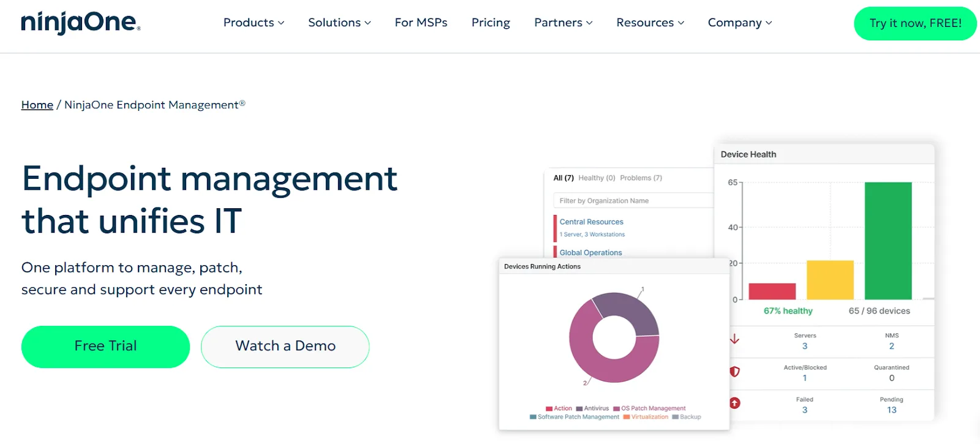Click the Action legend entry

(559, 408)
